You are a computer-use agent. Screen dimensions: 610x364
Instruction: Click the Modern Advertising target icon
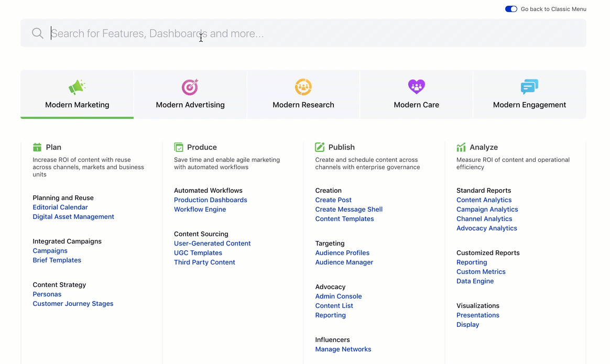tap(190, 87)
